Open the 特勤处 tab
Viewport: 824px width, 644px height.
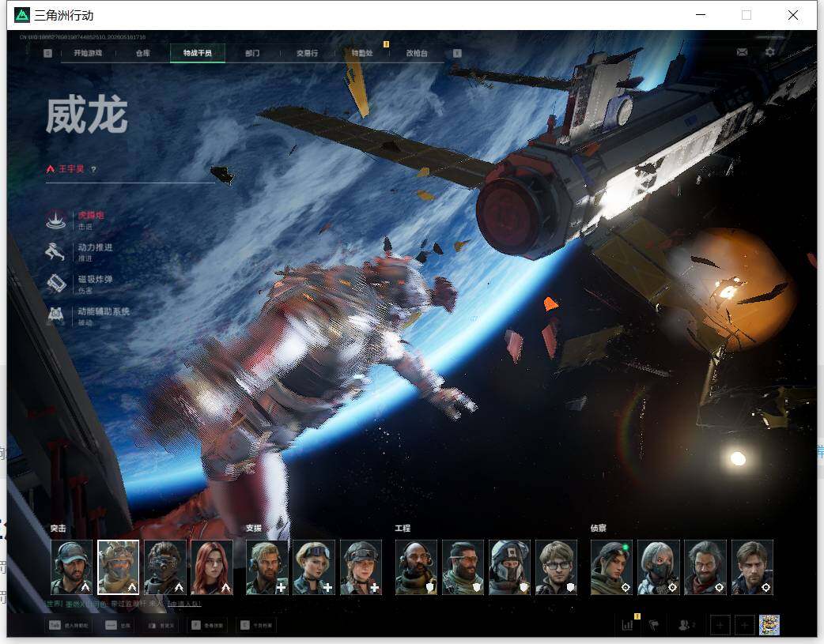click(362, 53)
